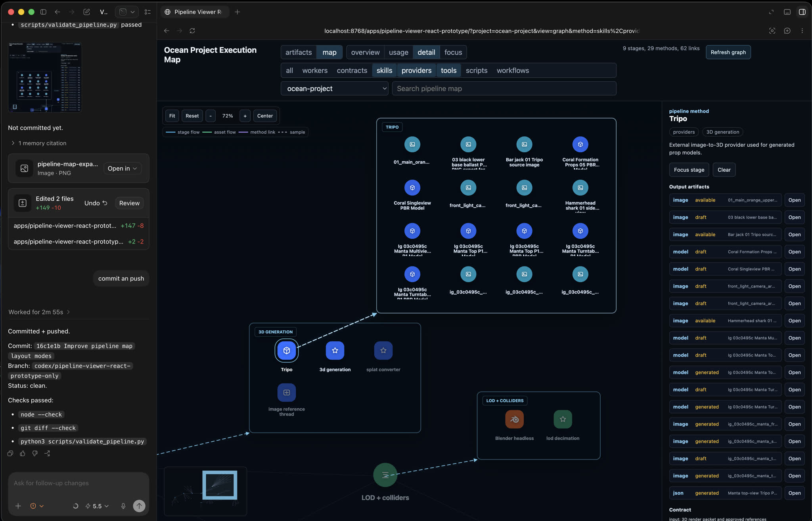Viewport: 812px width, 521px height.
Task: Select the detail layout mode
Action: pyautogui.click(x=426, y=52)
